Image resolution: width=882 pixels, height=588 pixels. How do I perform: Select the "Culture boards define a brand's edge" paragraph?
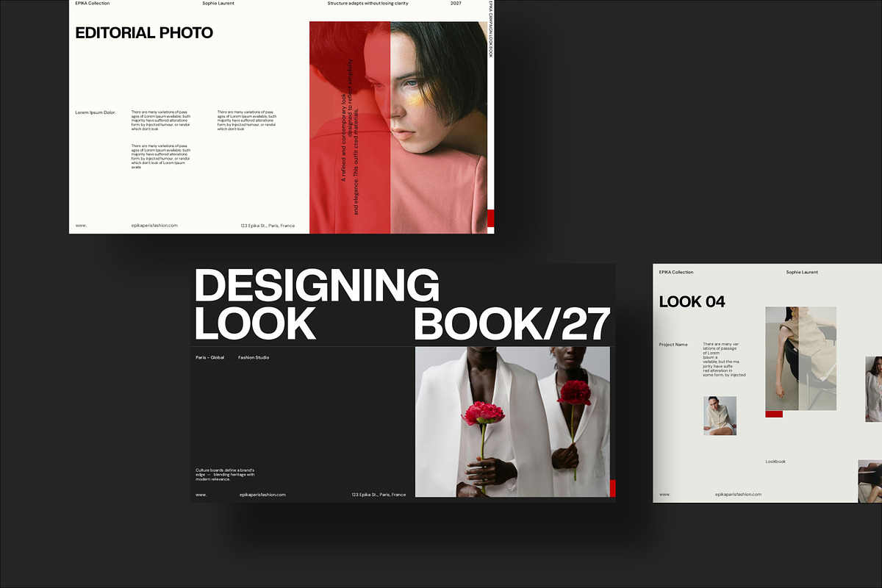point(225,475)
